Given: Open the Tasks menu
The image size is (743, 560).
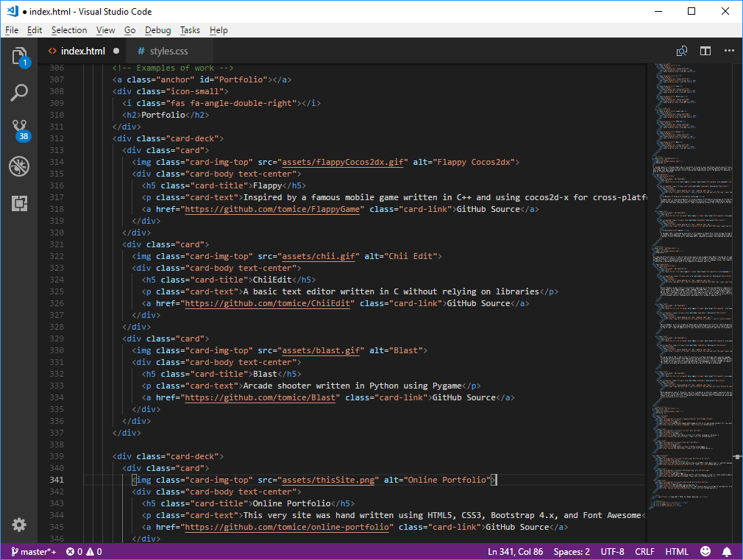Looking at the screenshot, I should (x=190, y=30).
